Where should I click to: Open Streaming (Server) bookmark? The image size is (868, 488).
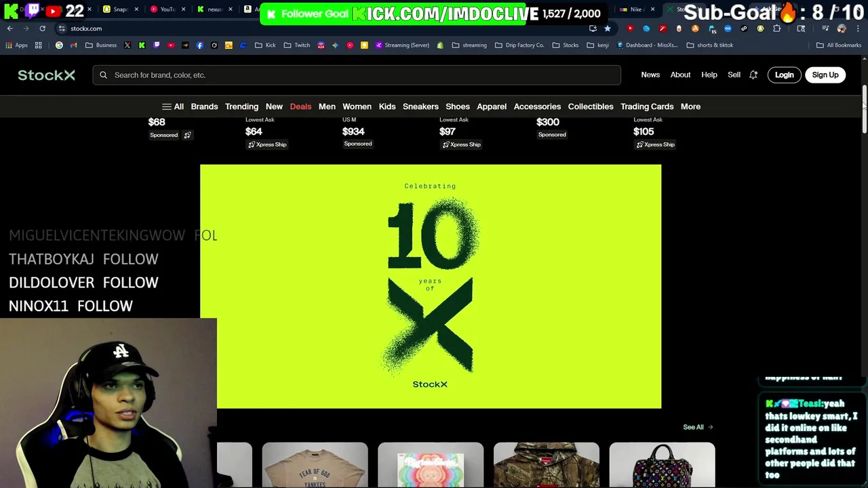tap(402, 45)
